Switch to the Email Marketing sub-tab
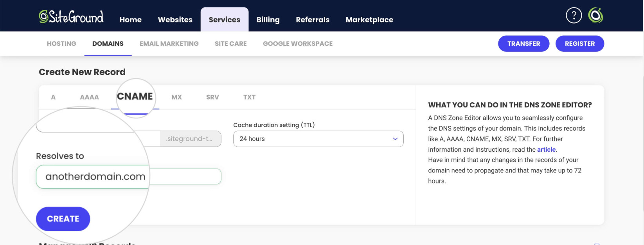The width and height of the screenshot is (644, 245). click(x=169, y=44)
